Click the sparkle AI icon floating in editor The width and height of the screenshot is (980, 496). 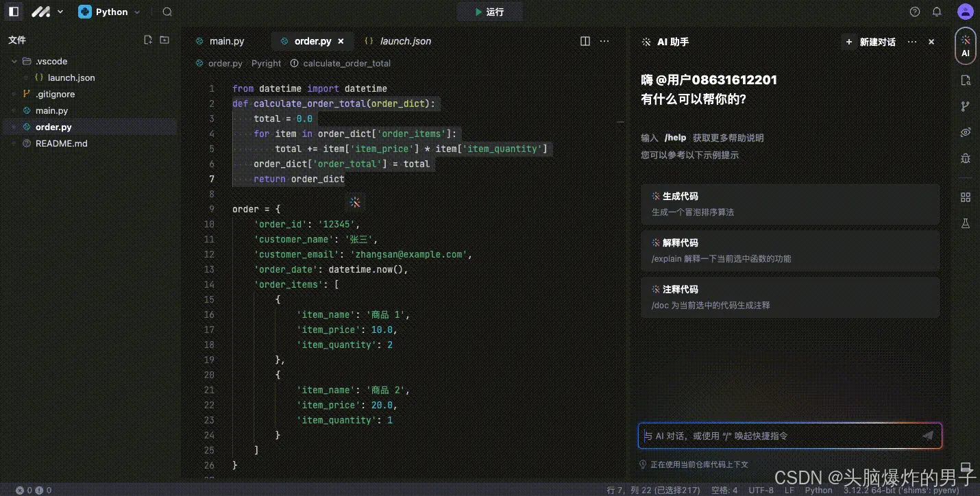355,202
